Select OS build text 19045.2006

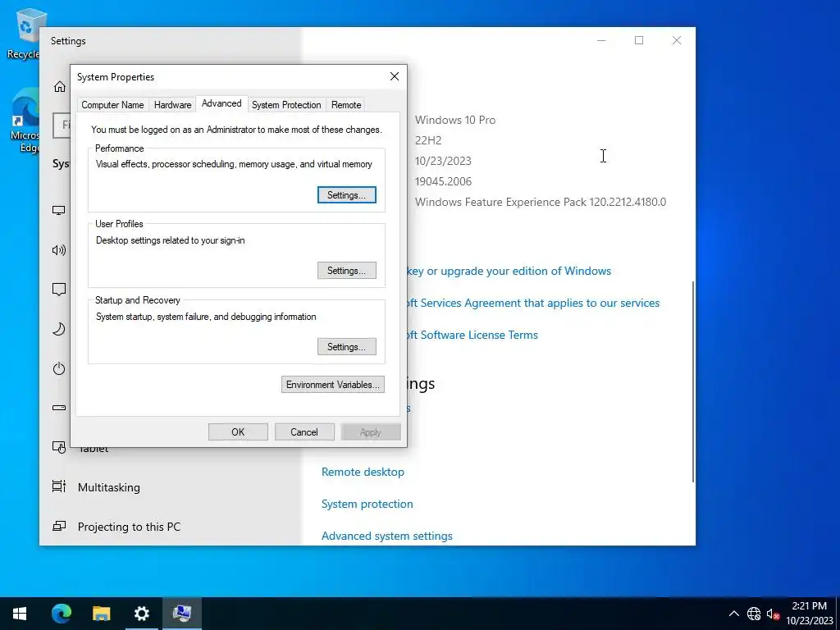coord(443,181)
